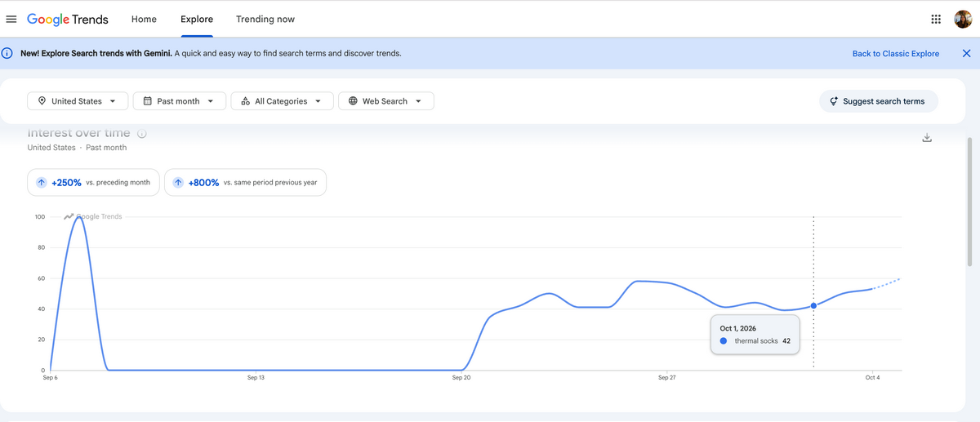Click the 'Sep 20' axis label

coord(461,378)
